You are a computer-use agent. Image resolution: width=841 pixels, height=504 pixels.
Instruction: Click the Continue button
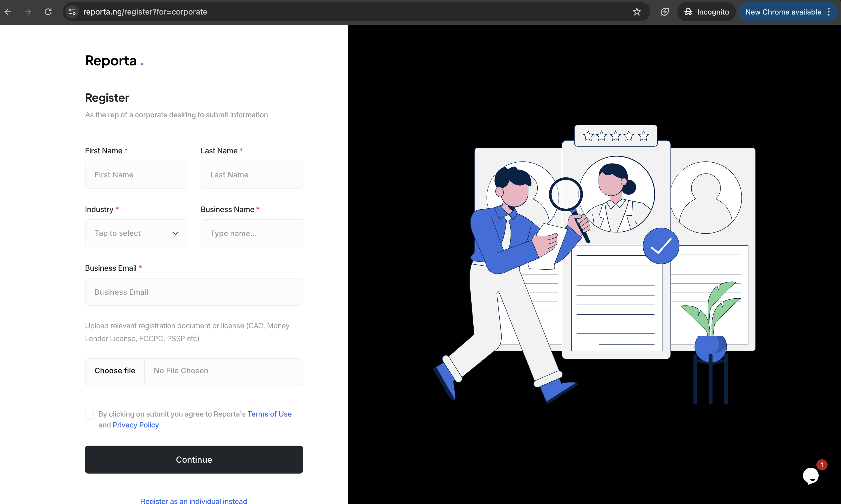coord(194,459)
